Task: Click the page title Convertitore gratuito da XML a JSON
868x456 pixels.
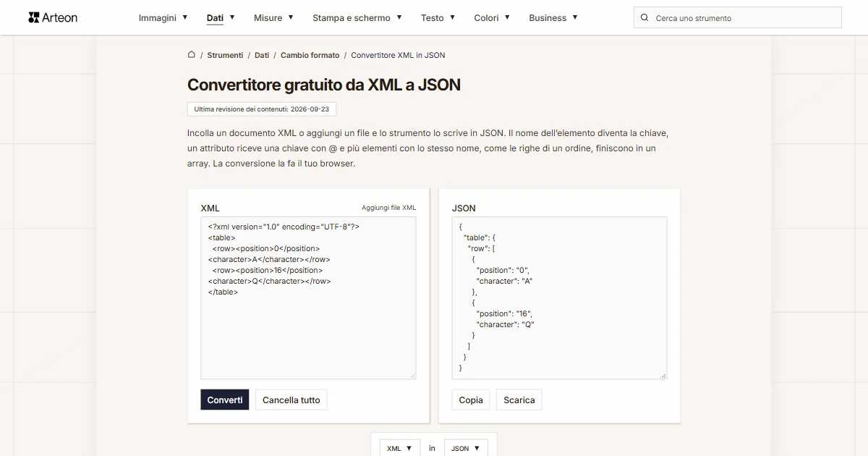Action: [x=324, y=85]
